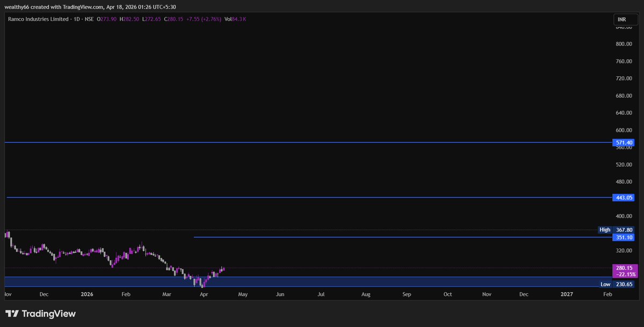The image size is (644, 327).
Task: Click the Vol 84.3K value
Action: 236,18
